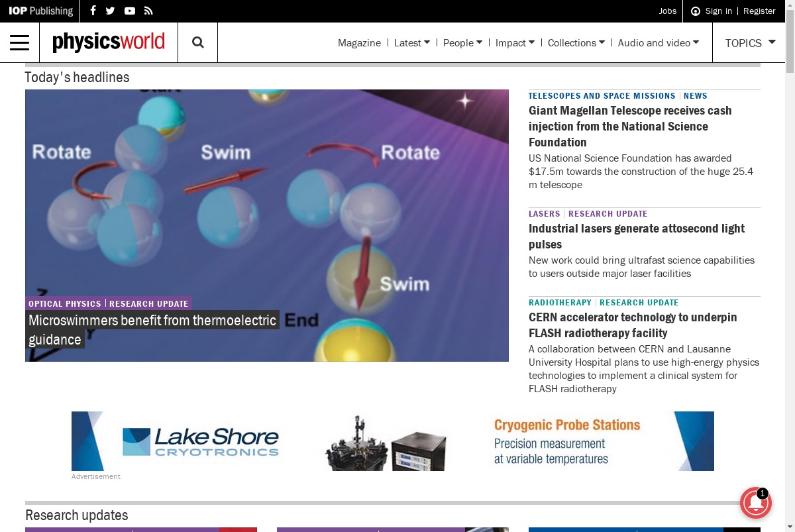Open Giant Magellan Telescope article headline
Image resolution: width=795 pixels, height=532 pixels.
(x=630, y=127)
